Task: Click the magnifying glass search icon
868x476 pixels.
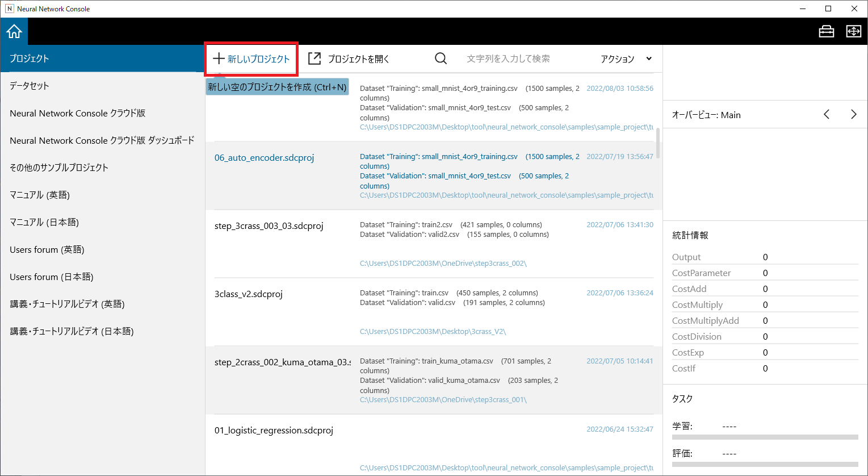Action: (x=441, y=59)
